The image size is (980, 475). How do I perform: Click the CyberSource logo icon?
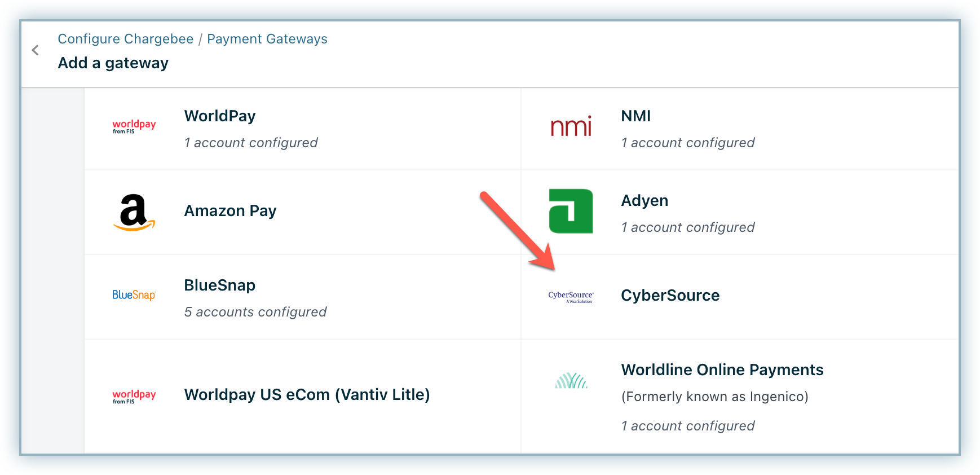(x=571, y=297)
